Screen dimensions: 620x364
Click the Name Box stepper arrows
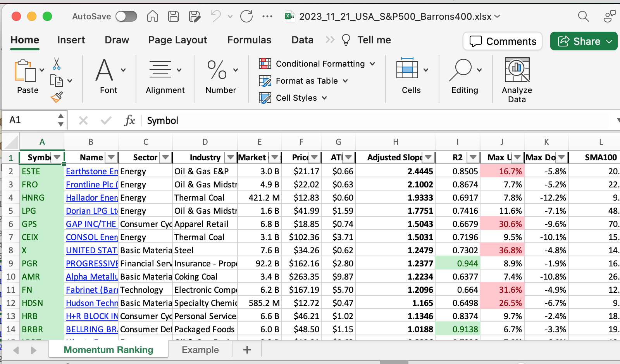click(x=61, y=120)
